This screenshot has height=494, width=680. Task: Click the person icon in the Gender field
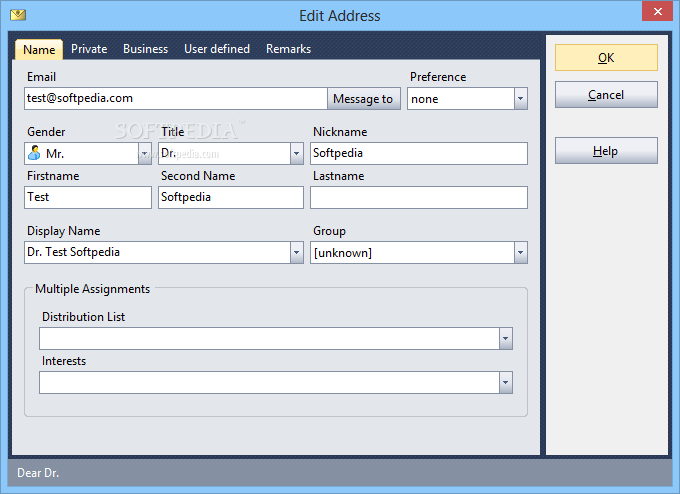click(34, 153)
